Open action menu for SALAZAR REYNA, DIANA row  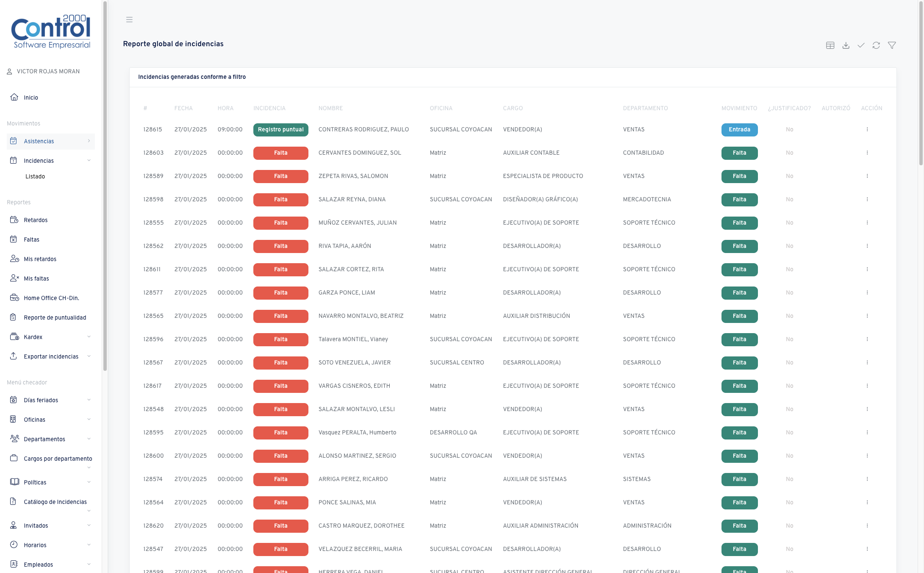coord(867,199)
